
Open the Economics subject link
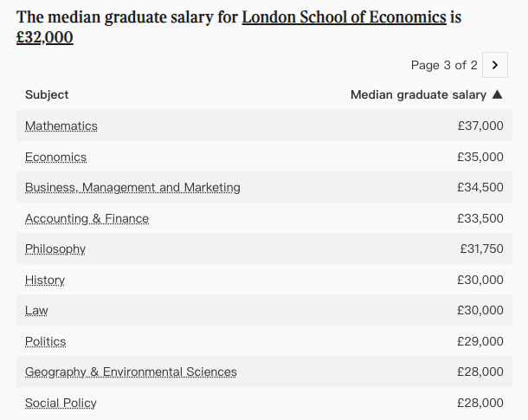pyautogui.click(x=56, y=157)
